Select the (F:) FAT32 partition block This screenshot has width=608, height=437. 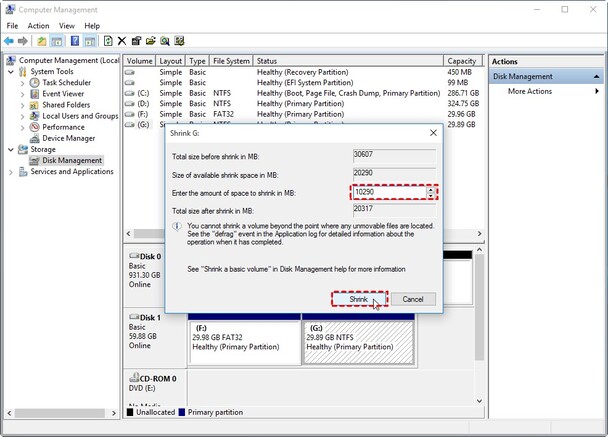(243, 340)
